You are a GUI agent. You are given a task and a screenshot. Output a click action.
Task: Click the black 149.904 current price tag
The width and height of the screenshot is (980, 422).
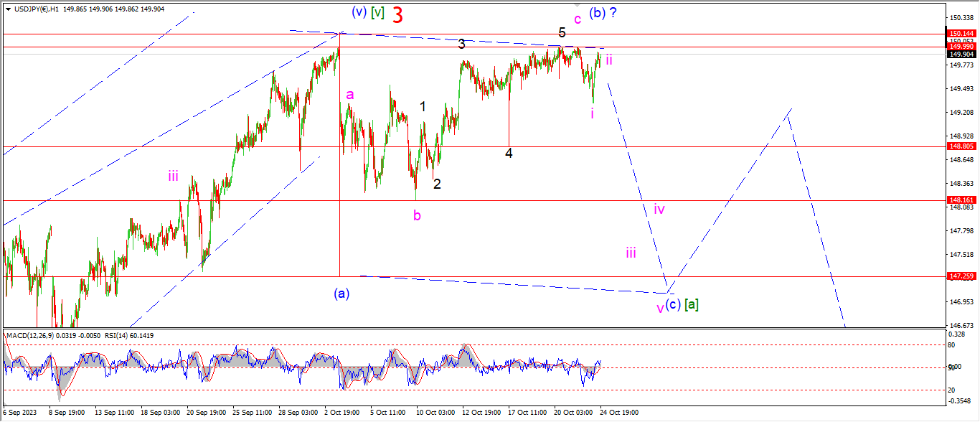(961, 55)
